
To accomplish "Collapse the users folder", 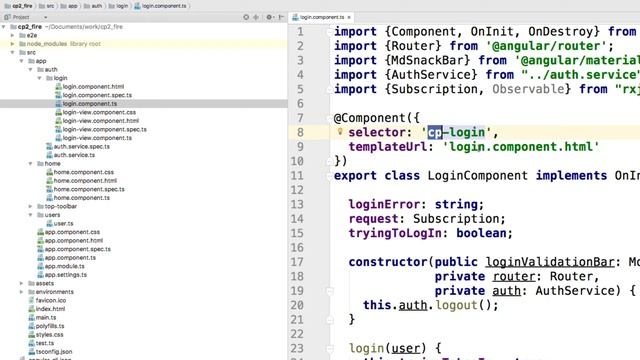I will [31, 215].
